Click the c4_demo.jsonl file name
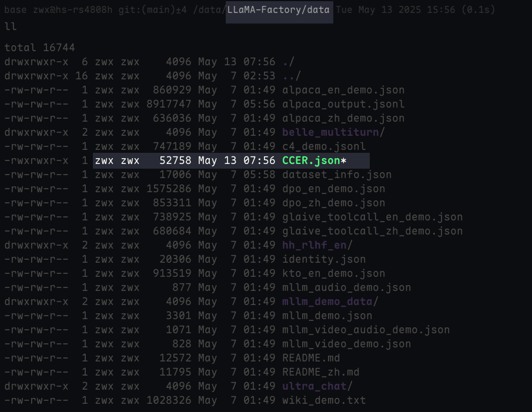The image size is (532, 412). [x=324, y=146]
